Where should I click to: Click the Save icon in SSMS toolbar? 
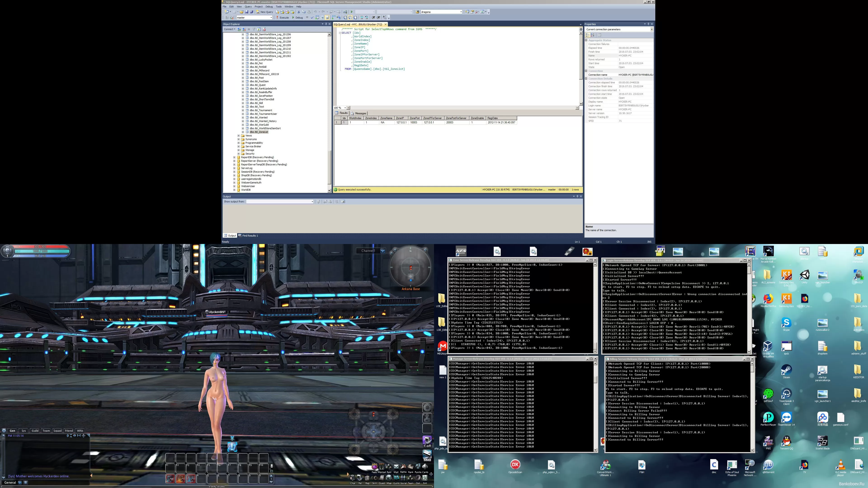(x=246, y=12)
